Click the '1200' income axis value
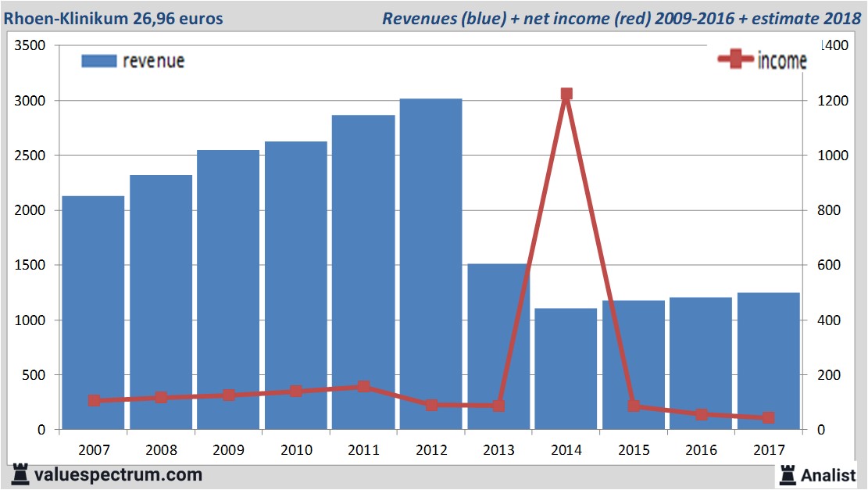 pyautogui.click(x=833, y=101)
